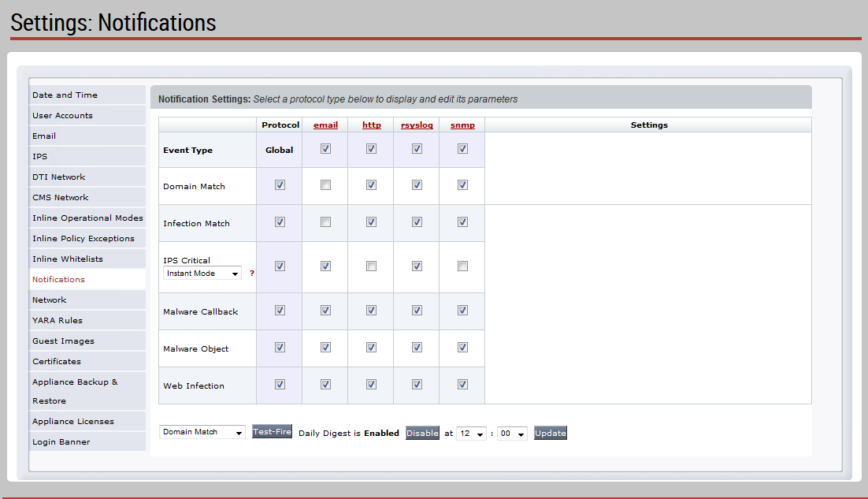Open the Date and Time settings
This screenshot has width=868, height=499.
[x=87, y=95]
